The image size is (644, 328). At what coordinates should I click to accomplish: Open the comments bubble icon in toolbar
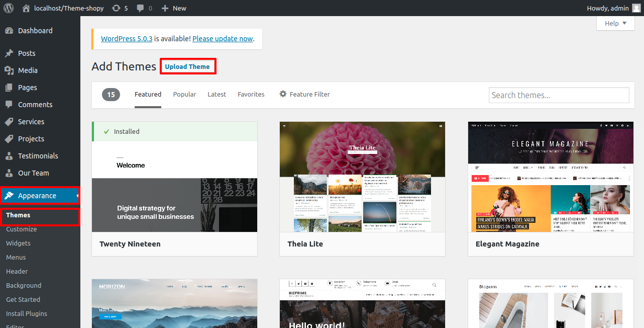coord(140,8)
